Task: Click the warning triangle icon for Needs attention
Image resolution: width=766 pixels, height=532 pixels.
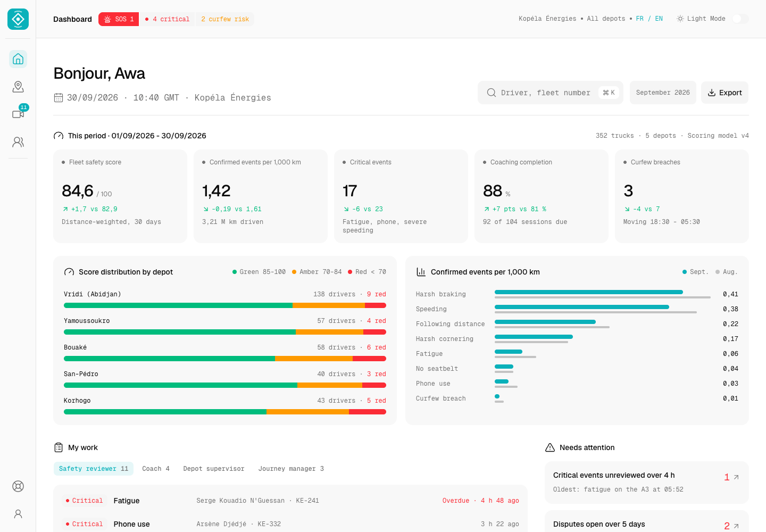Action: 550,447
